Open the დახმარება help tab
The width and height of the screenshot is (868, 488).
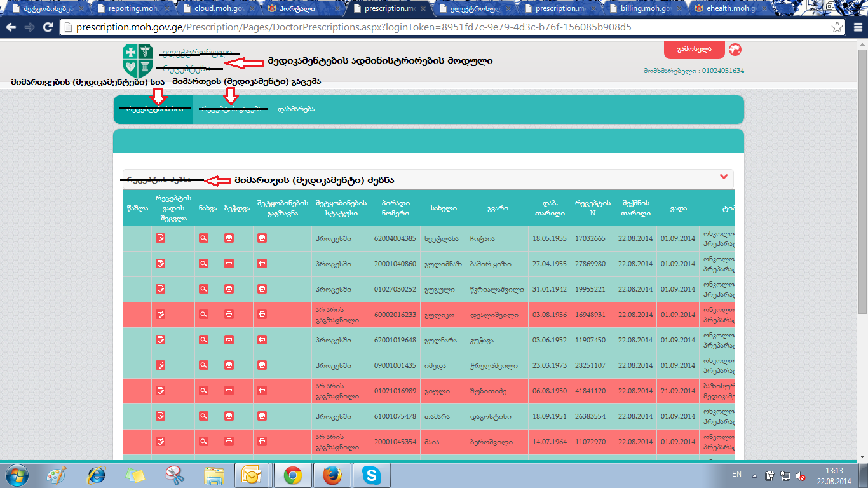(295, 109)
